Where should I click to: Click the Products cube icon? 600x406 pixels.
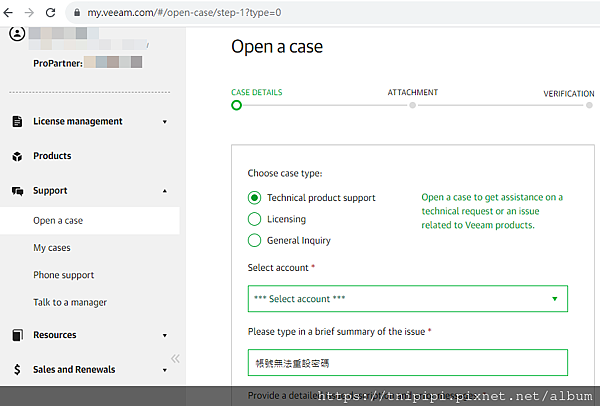coord(17,156)
